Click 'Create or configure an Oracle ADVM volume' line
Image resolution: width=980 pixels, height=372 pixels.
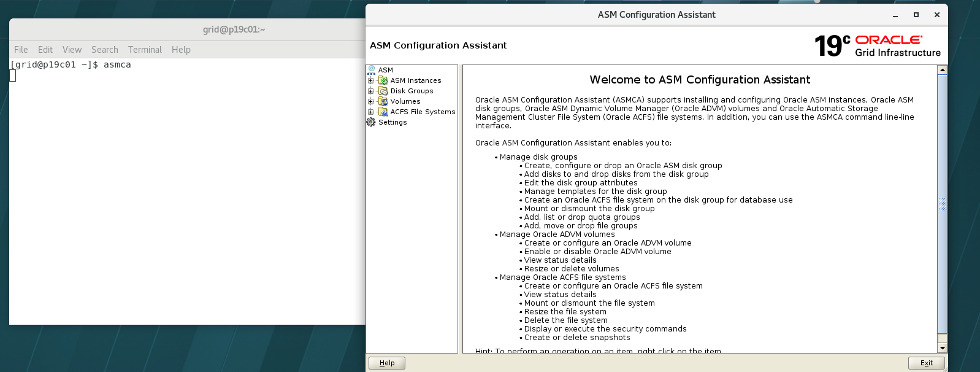(608, 243)
